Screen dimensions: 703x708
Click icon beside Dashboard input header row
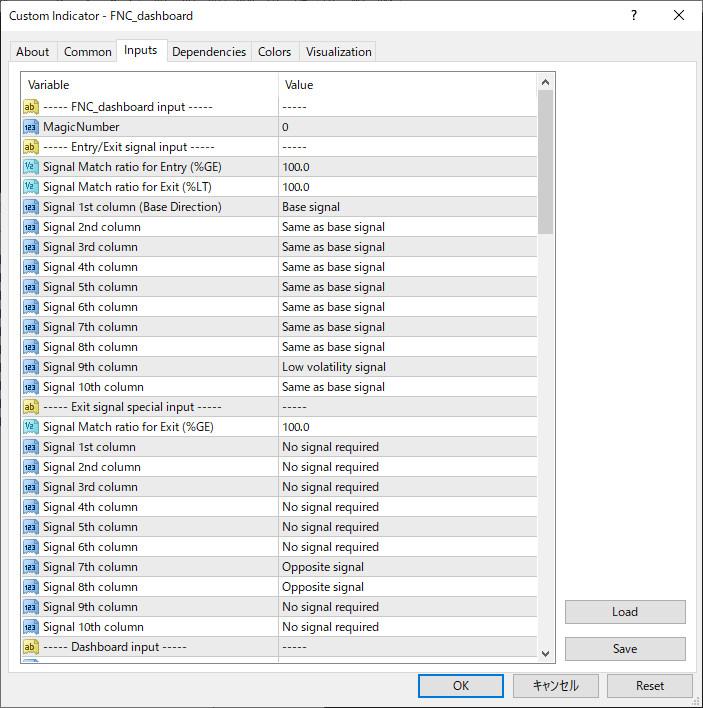[31, 647]
